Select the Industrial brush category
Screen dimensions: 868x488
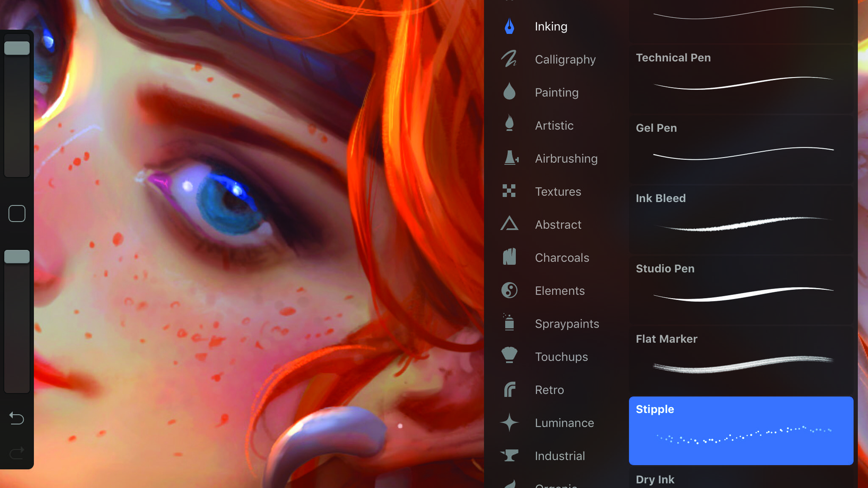tap(560, 456)
